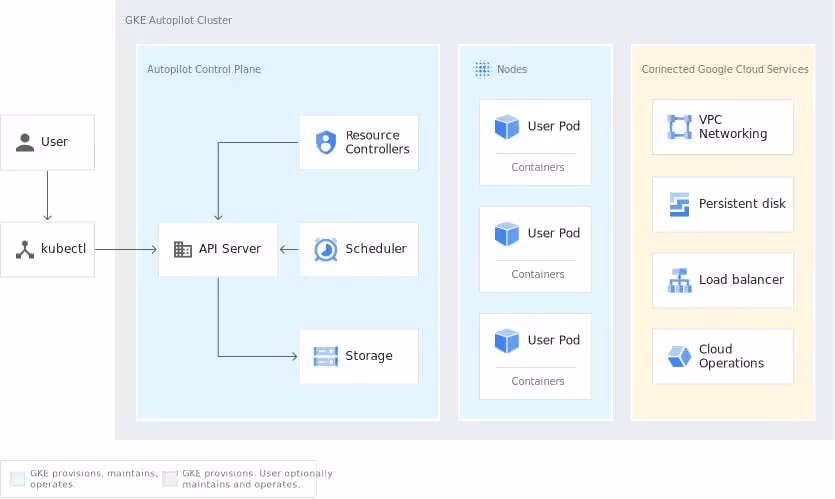The width and height of the screenshot is (835, 499).
Task: Select the Load balancer label
Action: click(741, 280)
